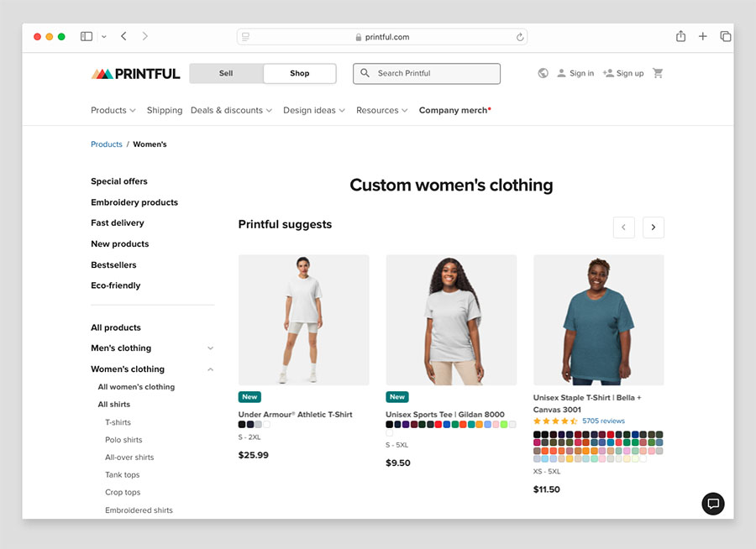Switch to Sell mode
756x549 pixels.
pos(226,73)
